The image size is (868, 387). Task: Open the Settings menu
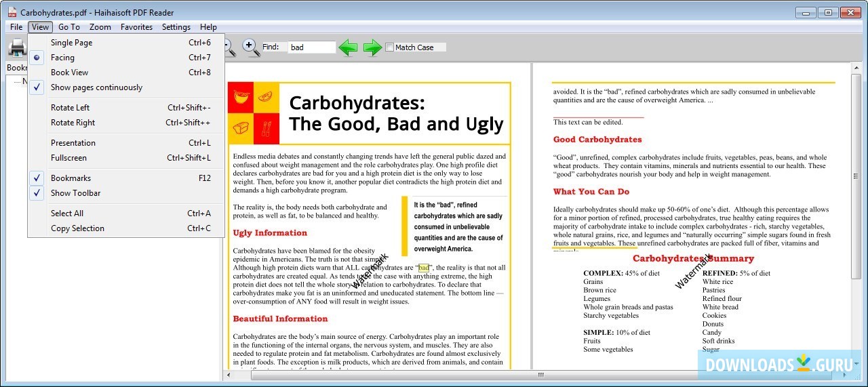pos(176,27)
